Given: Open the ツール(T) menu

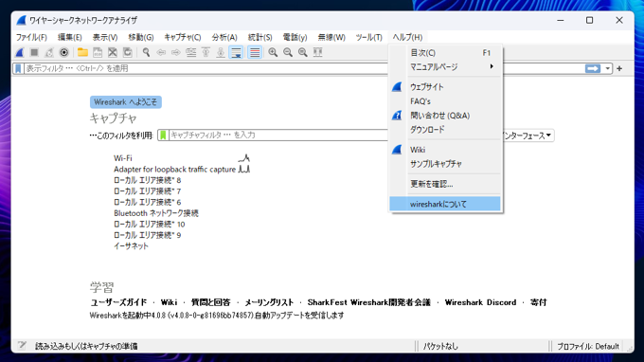Looking at the screenshot, I should pyautogui.click(x=368, y=37).
